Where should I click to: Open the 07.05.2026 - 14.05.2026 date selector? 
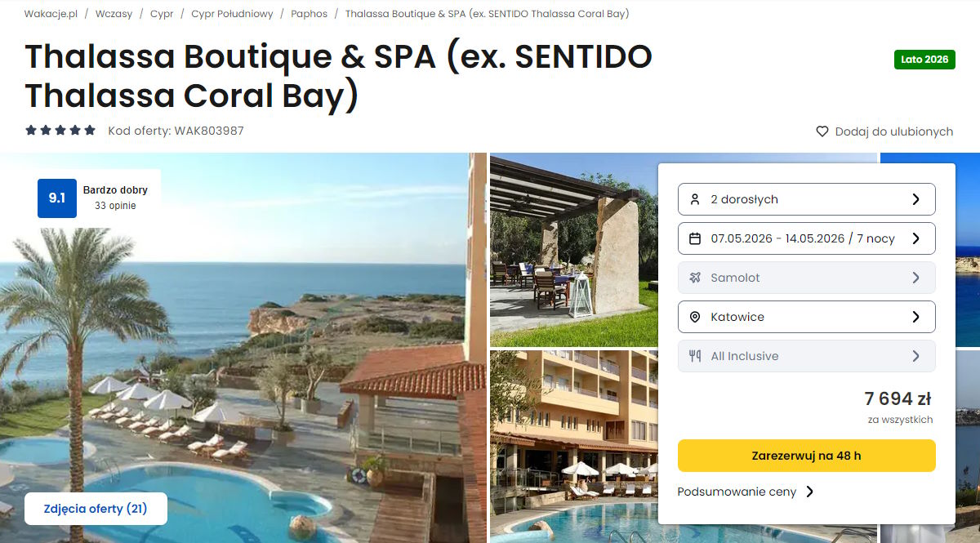[x=807, y=238]
